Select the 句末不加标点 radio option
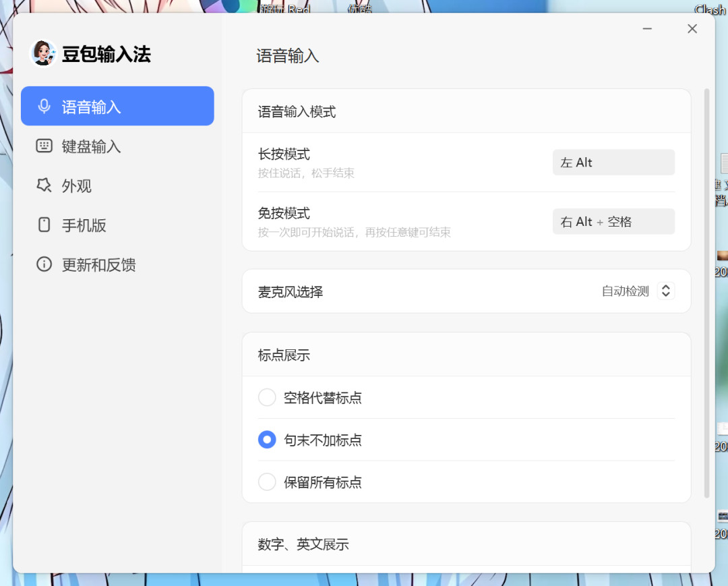 pyautogui.click(x=267, y=440)
